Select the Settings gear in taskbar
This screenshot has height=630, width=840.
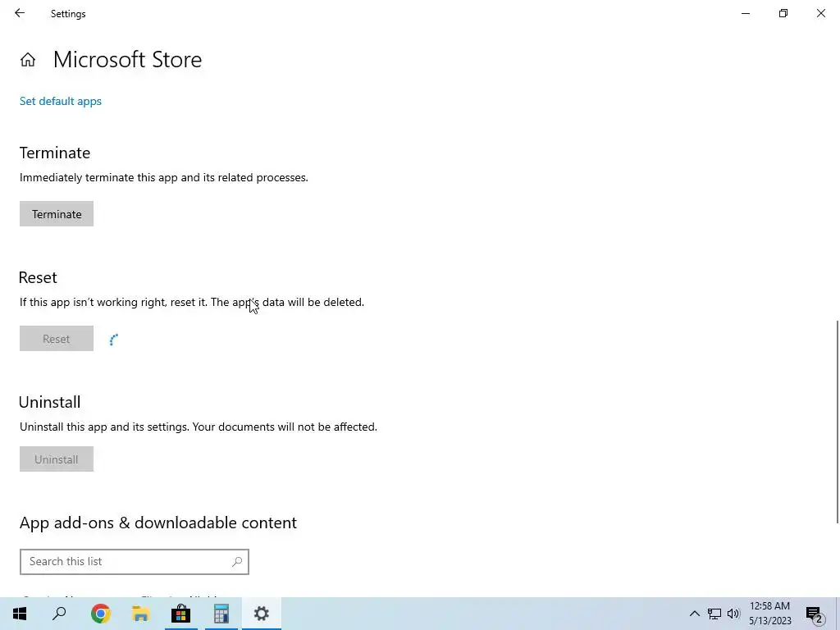262,614
